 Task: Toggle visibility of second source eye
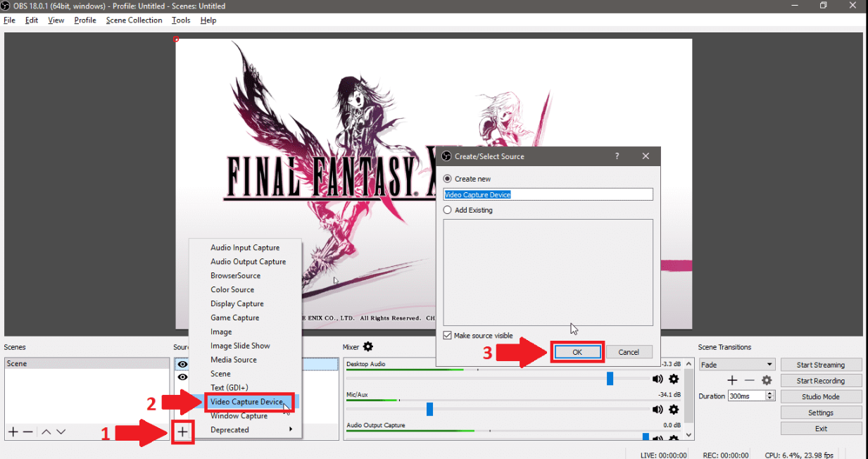(x=182, y=377)
